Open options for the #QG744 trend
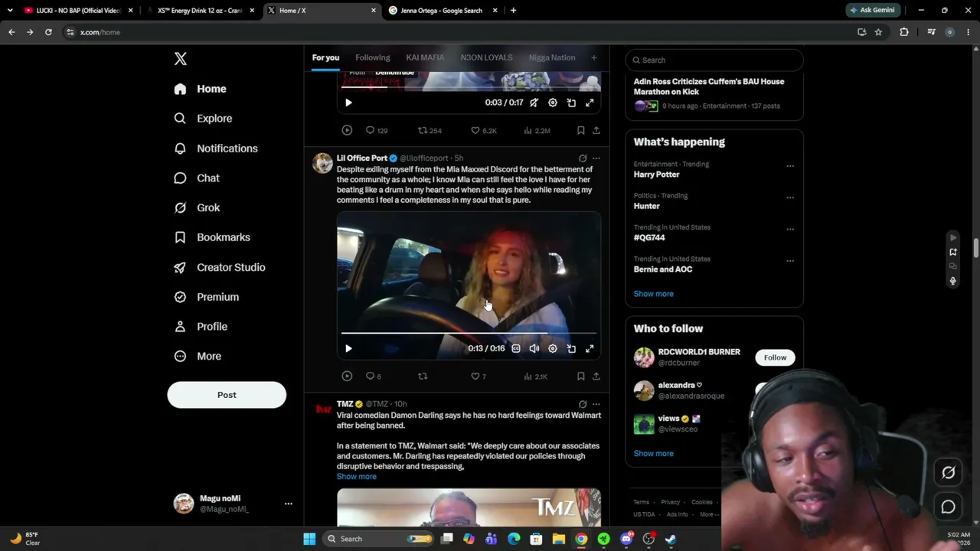 pyautogui.click(x=790, y=229)
